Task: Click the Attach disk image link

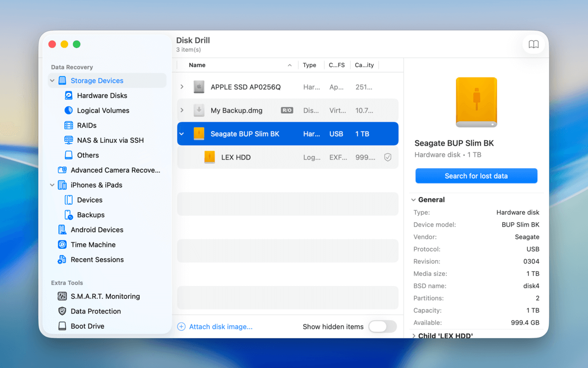Action: pos(220,327)
